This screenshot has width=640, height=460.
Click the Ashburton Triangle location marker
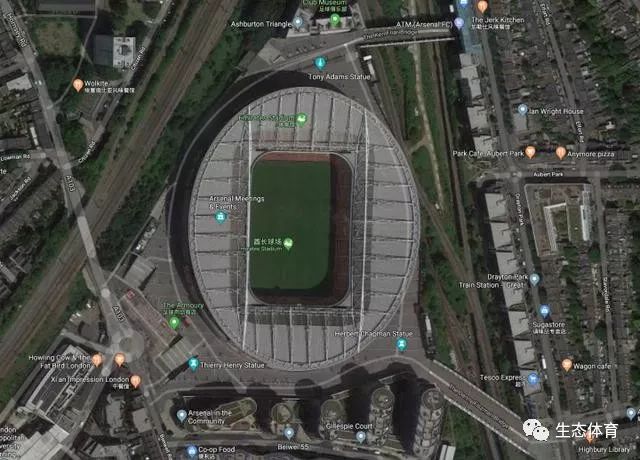(x=298, y=22)
